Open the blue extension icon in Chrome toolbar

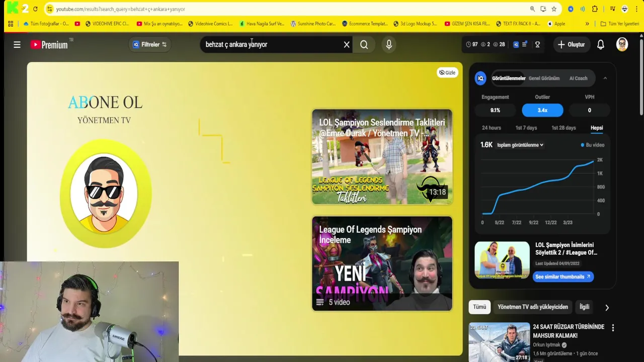(x=571, y=9)
